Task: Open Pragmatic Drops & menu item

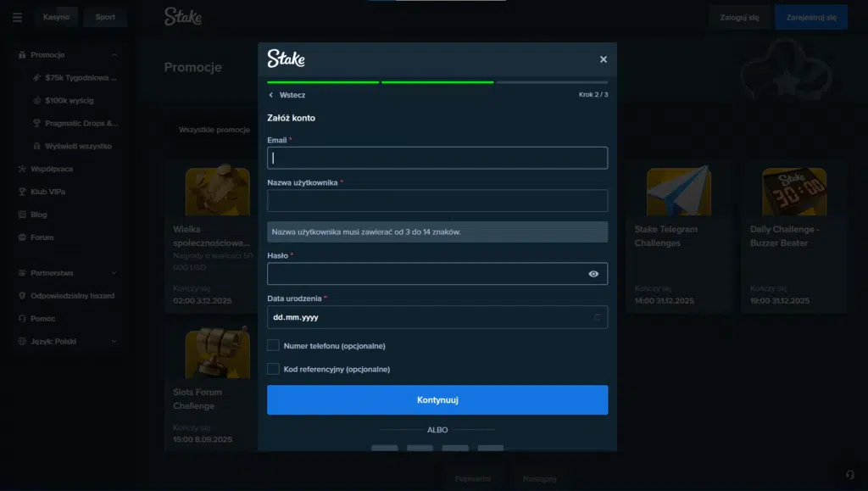Action: click(x=81, y=123)
